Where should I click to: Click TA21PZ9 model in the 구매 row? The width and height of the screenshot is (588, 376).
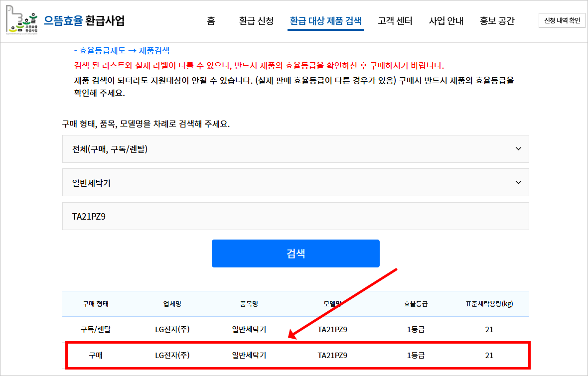click(x=333, y=356)
